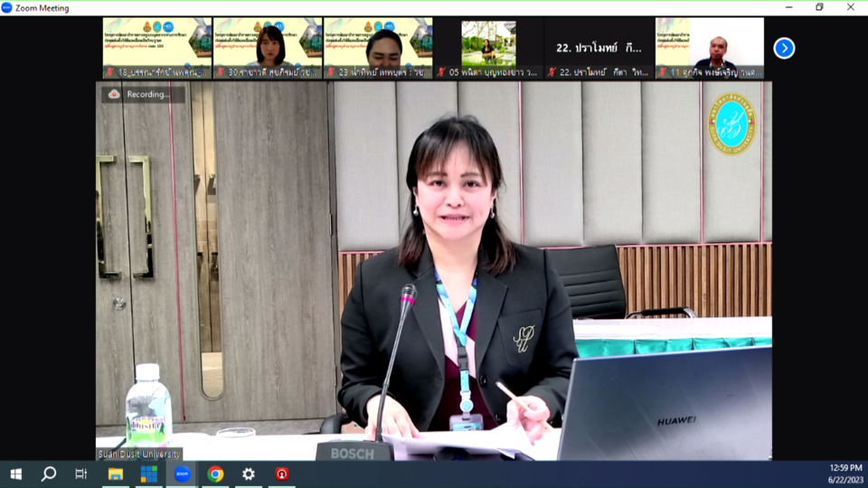Show next participants with the blue arrow
This screenshot has width=868, height=488.
784,48
